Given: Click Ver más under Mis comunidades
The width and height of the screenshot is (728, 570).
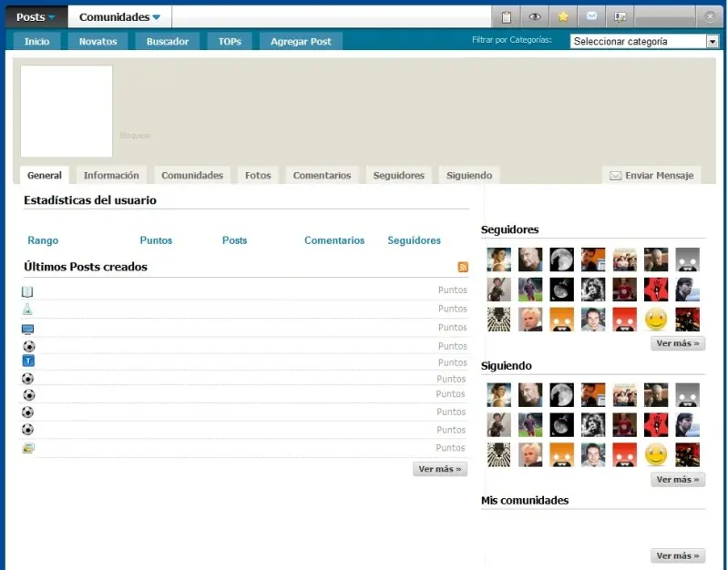Looking at the screenshot, I should coord(678,555).
